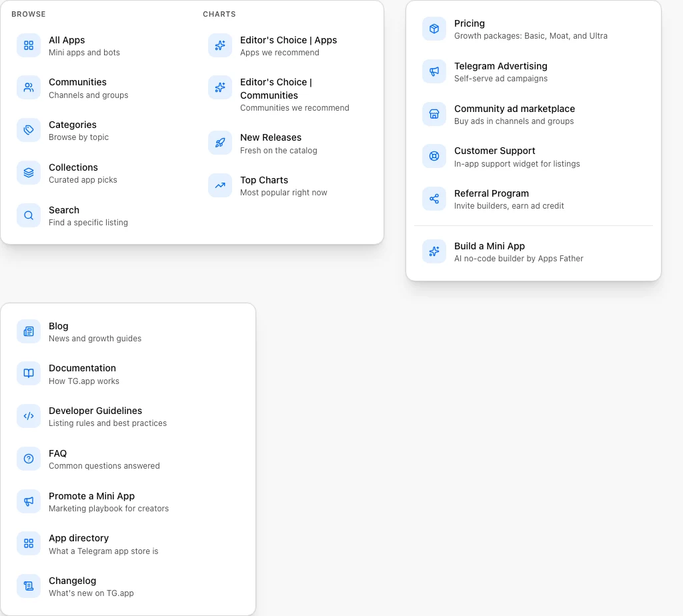The image size is (683, 616).
Task: Open Promote a Mini App guide
Action: [x=128, y=502]
